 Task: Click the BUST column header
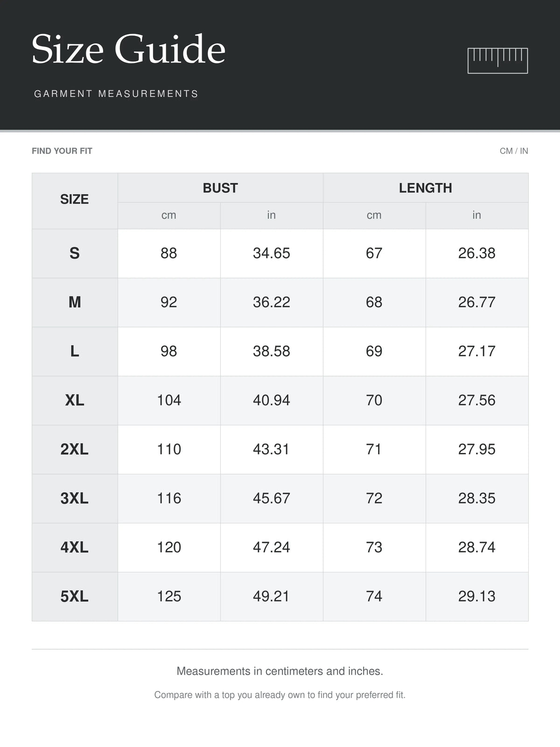(x=220, y=188)
